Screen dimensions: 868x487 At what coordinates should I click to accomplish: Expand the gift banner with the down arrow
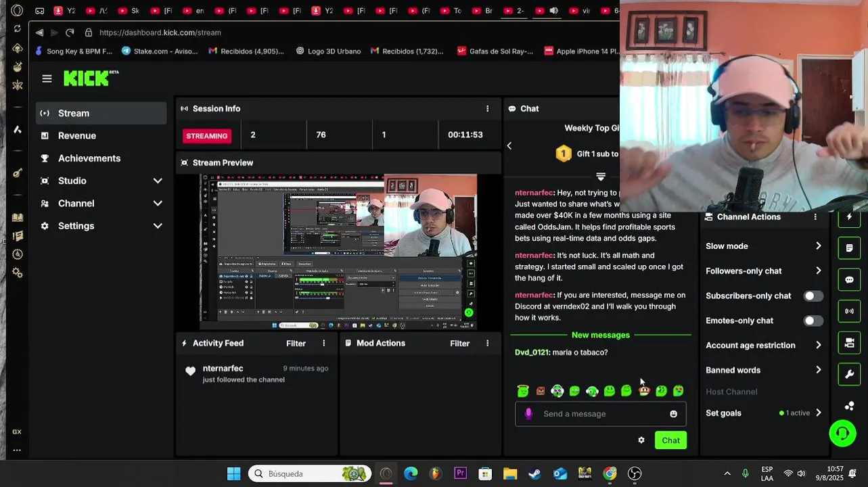click(600, 177)
